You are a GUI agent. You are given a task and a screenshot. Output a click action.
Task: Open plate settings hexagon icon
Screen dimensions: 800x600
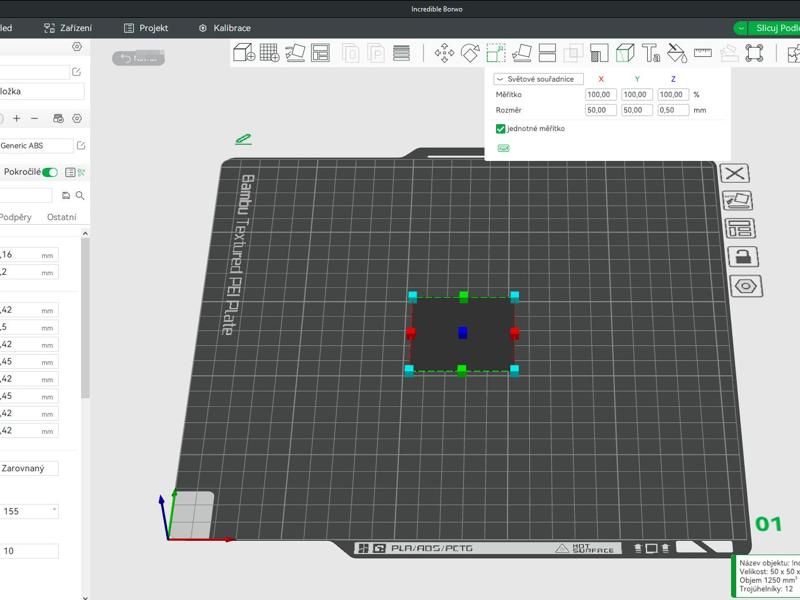746,286
